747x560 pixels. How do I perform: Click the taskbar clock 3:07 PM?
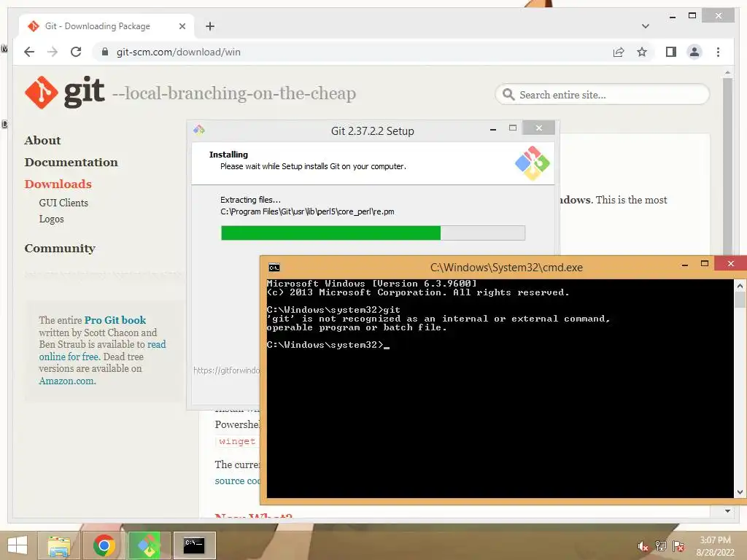715,540
